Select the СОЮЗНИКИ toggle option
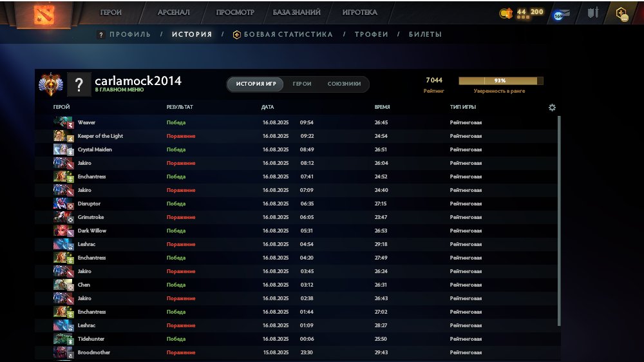This screenshot has height=362, width=644. click(344, 84)
